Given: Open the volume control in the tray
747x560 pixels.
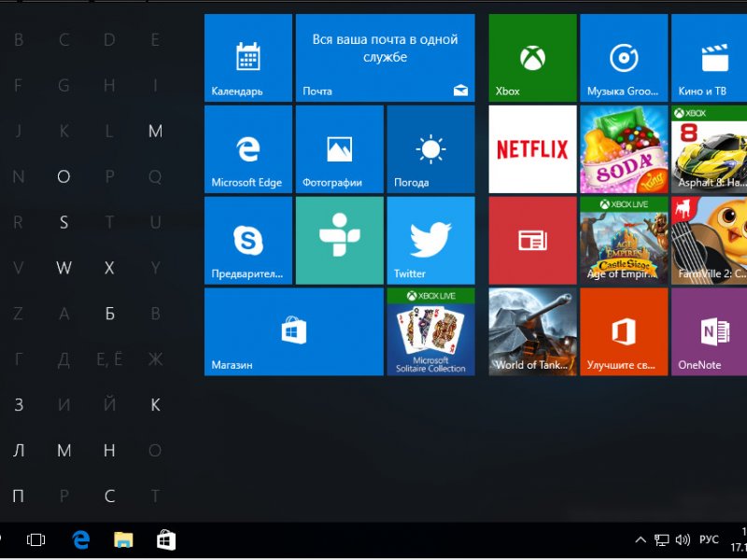Looking at the screenshot, I should click(683, 539).
